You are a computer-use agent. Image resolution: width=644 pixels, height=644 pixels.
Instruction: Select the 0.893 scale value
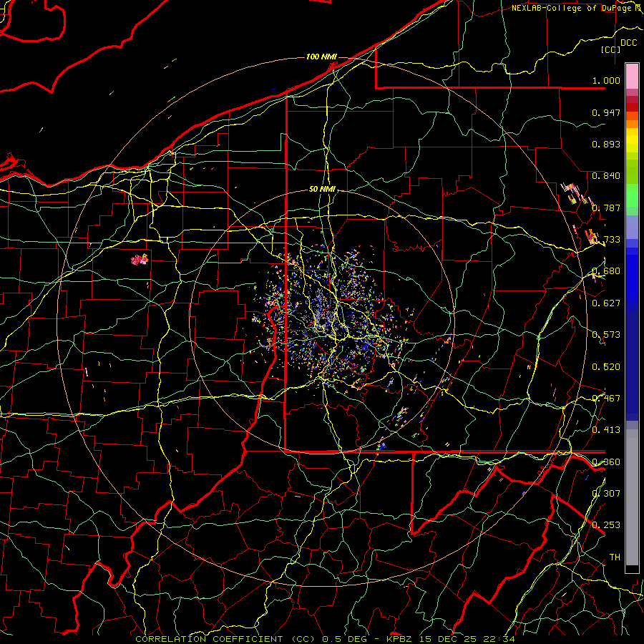[606, 144]
